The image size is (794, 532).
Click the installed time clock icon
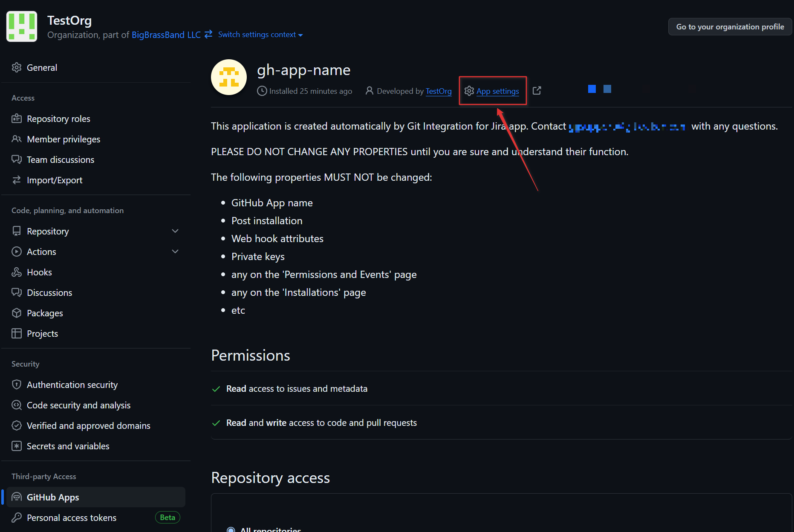click(x=262, y=91)
